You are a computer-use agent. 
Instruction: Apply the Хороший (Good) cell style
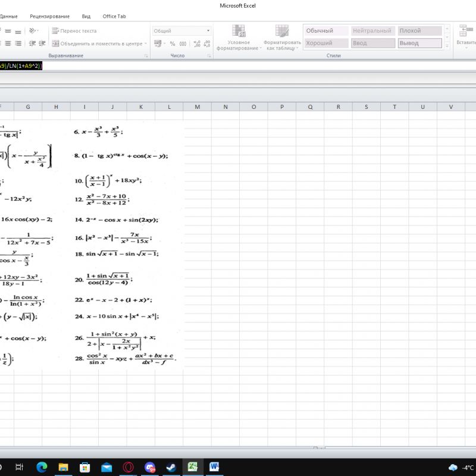coord(325,43)
